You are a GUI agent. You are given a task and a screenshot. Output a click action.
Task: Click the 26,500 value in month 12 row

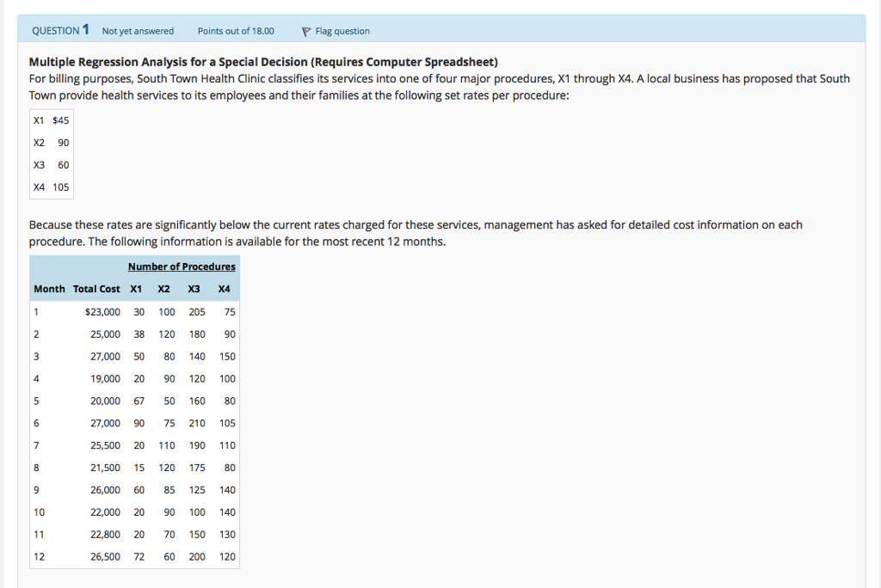(x=108, y=556)
